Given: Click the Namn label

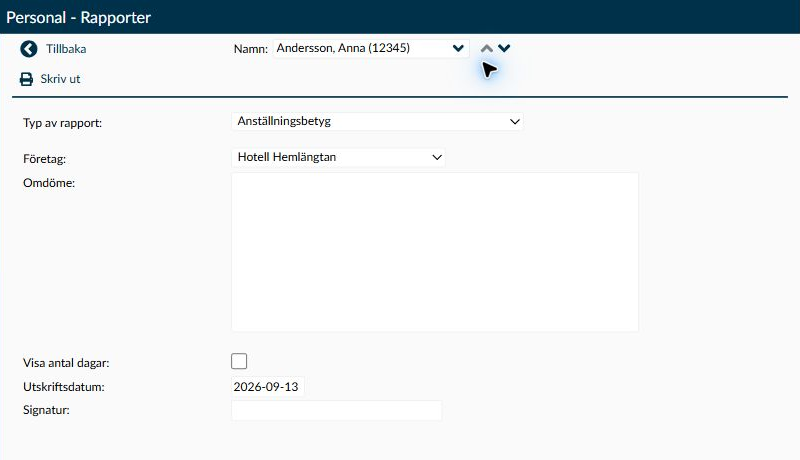Looking at the screenshot, I should (x=251, y=49).
